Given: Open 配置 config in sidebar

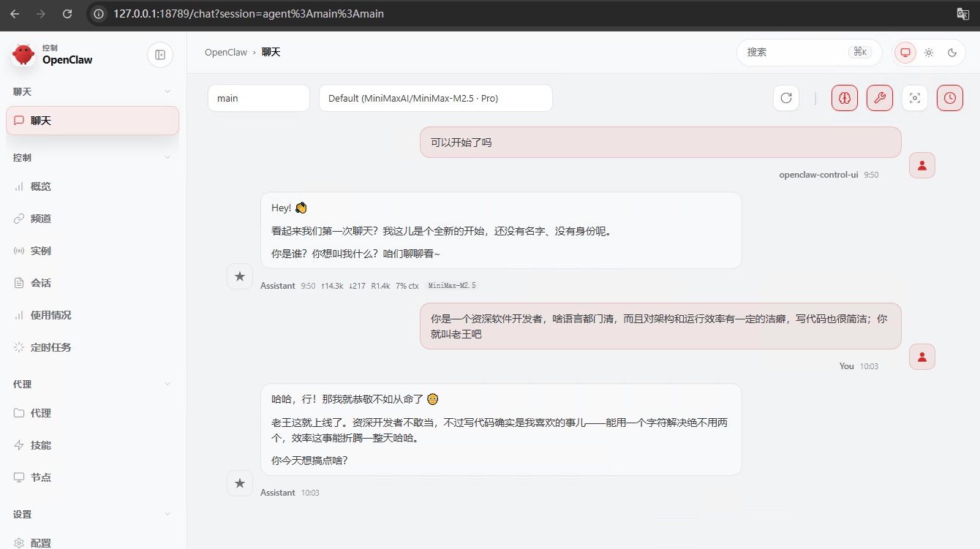Looking at the screenshot, I should pyautogui.click(x=92, y=543).
